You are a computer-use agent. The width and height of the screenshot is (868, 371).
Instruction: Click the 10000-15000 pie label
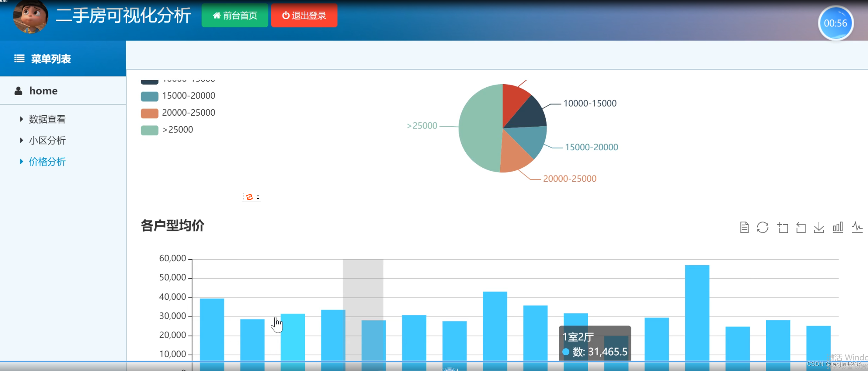pyautogui.click(x=590, y=103)
